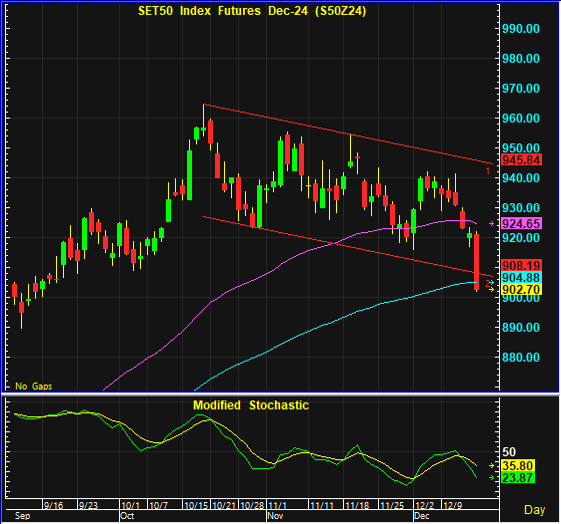Click the yellow 35.80 stochastic value label

point(518,466)
